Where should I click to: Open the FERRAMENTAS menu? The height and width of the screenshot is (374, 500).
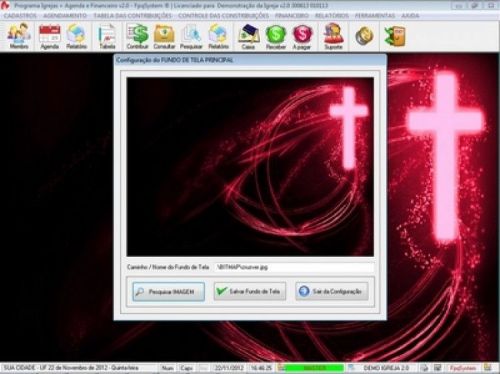pos(375,16)
